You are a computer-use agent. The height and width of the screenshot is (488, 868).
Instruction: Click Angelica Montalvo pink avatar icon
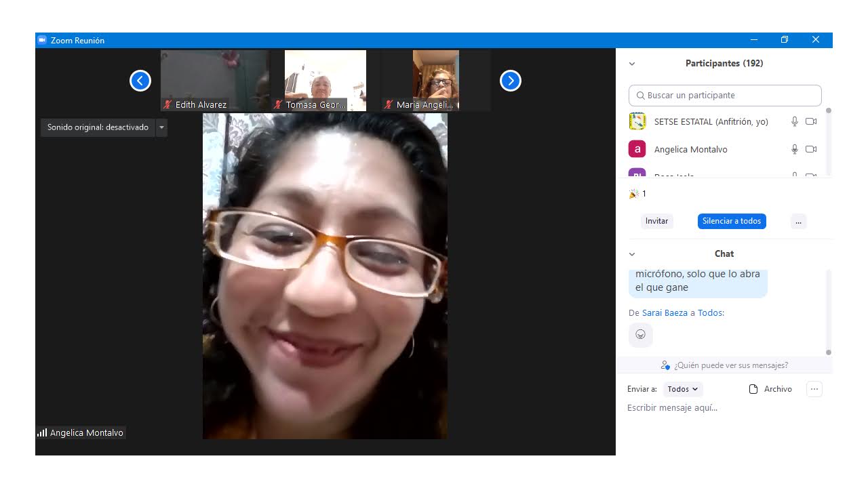coord(637,149)
